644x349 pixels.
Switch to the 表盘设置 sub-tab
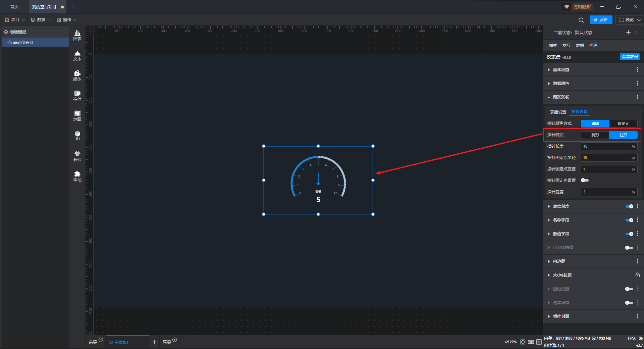coord(558,112)
